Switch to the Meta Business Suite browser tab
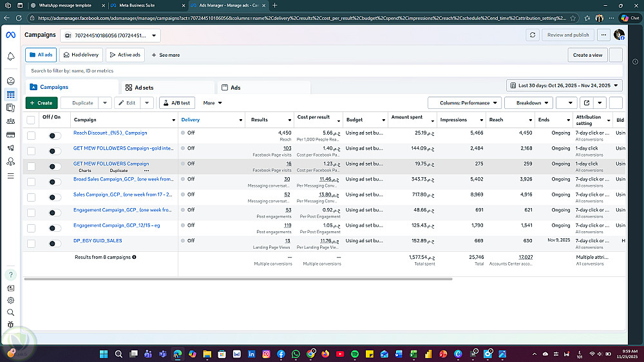The width and height of the screenshot is (644, 362). pyautogui.click(x=147, y=5)
